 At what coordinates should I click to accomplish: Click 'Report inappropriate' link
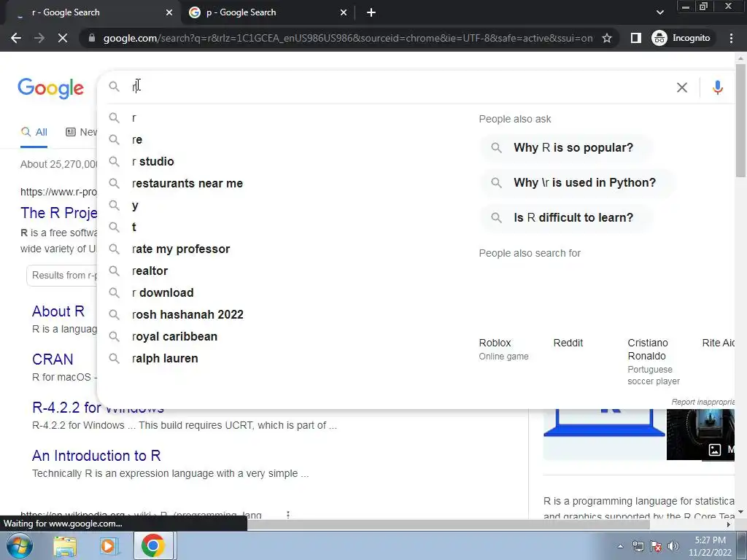pos(703,402)
